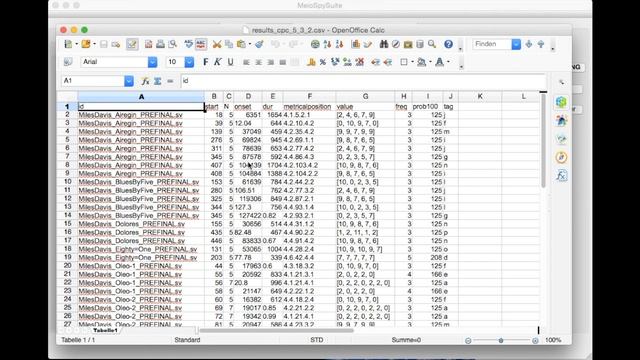Click the Copy icon
Viewport: 640px width, 360px height.
click(229, 44)
